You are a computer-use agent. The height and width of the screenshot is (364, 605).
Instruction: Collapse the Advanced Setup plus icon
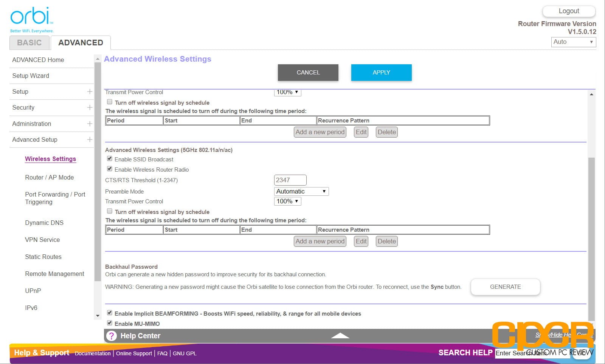click(x=90, y=139)
